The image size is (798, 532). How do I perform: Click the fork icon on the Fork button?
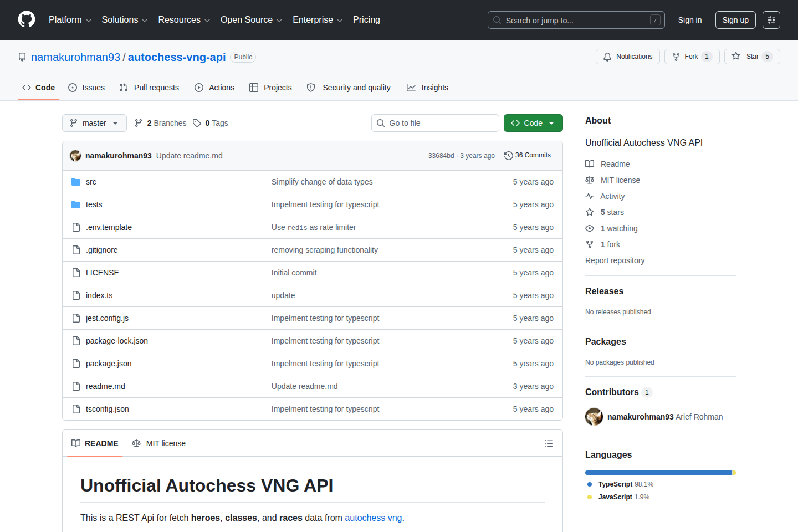(676, 56)
